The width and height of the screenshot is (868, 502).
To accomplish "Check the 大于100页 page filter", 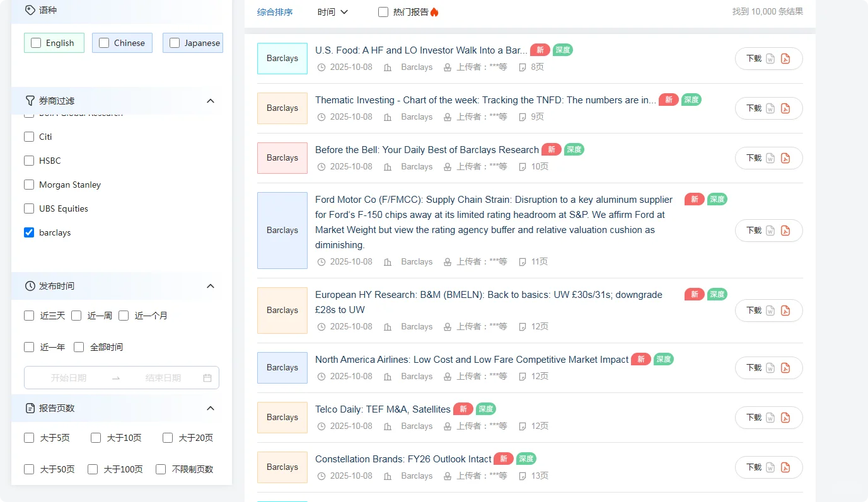I will 93,469.
